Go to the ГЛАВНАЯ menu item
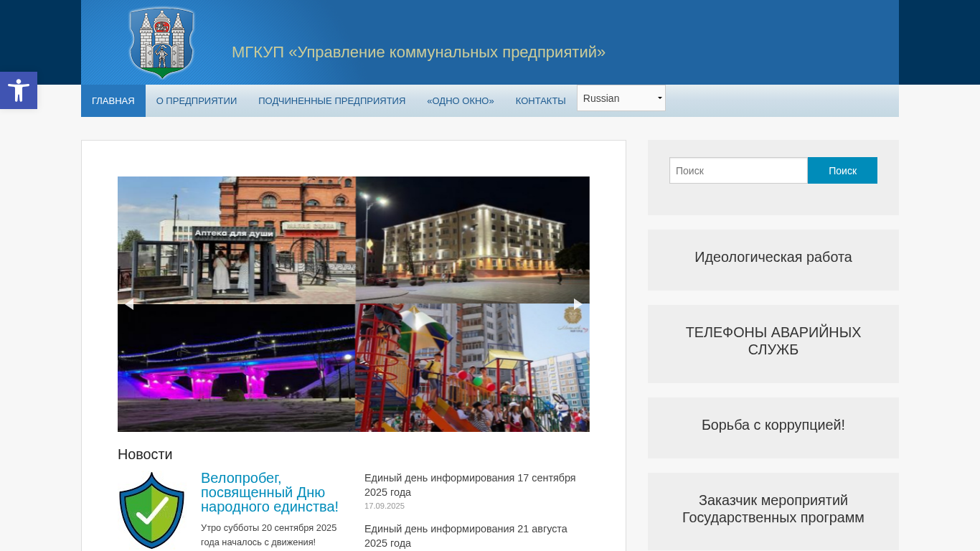980x551 pixels. pyautogui.click(x=113, y=101)
